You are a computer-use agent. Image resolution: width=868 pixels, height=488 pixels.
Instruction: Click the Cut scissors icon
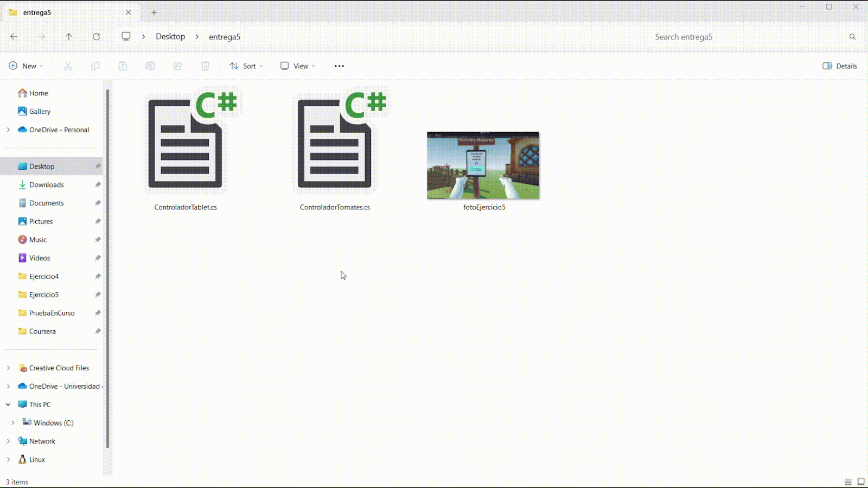pyautogui.click(x=68, y=66)
